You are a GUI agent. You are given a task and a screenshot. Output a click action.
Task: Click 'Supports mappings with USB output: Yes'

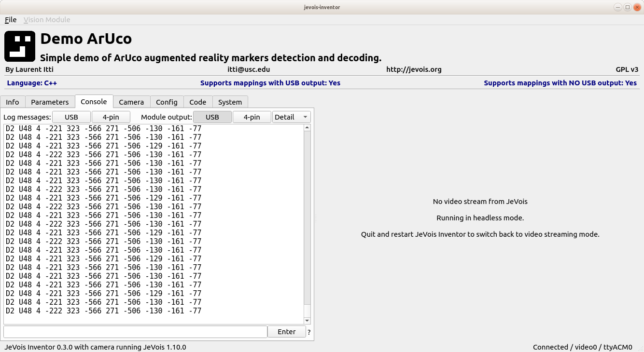(x=270, y=83)
